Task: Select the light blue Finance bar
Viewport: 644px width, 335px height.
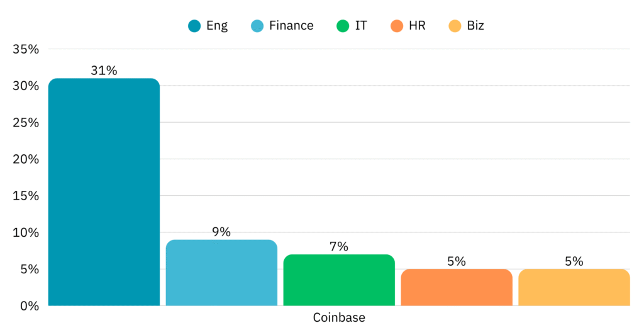Action: pyautogui.click(x=221, y=273)
